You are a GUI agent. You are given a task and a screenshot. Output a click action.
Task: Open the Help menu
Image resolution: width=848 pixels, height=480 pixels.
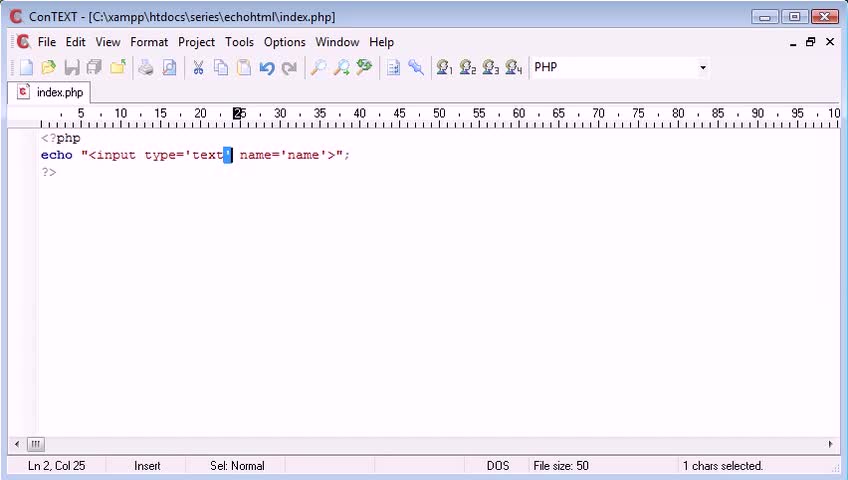tap(382, 42)
